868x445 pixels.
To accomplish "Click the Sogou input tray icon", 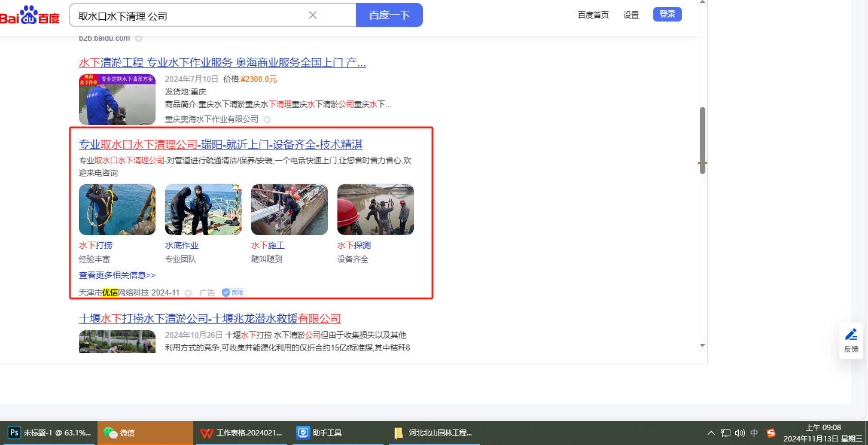I will pyautogui.click(x=771, y=433).
